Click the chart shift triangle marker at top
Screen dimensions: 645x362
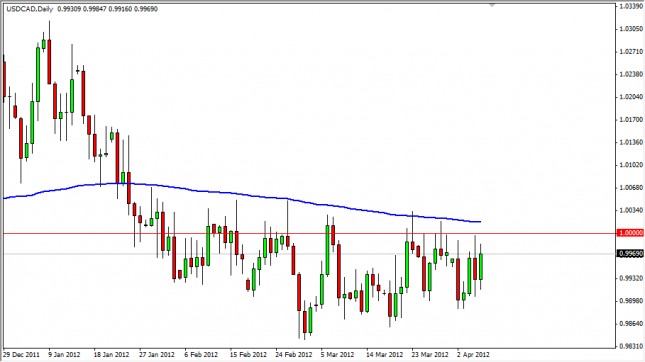(492, 5)
